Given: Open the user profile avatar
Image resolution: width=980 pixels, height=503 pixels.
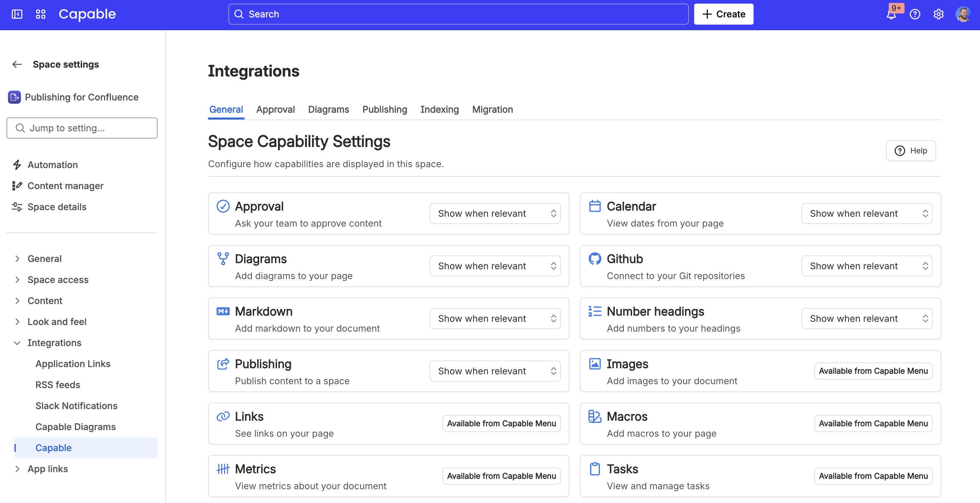Looking at the screenshot, I should (963, 14).
